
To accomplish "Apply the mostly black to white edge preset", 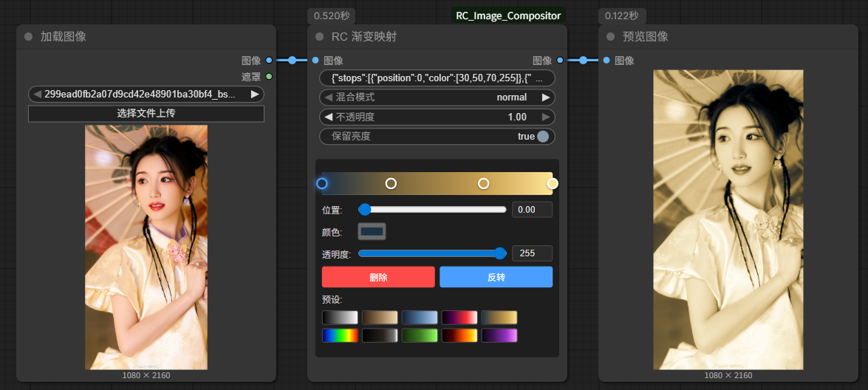I will point(380,335).
